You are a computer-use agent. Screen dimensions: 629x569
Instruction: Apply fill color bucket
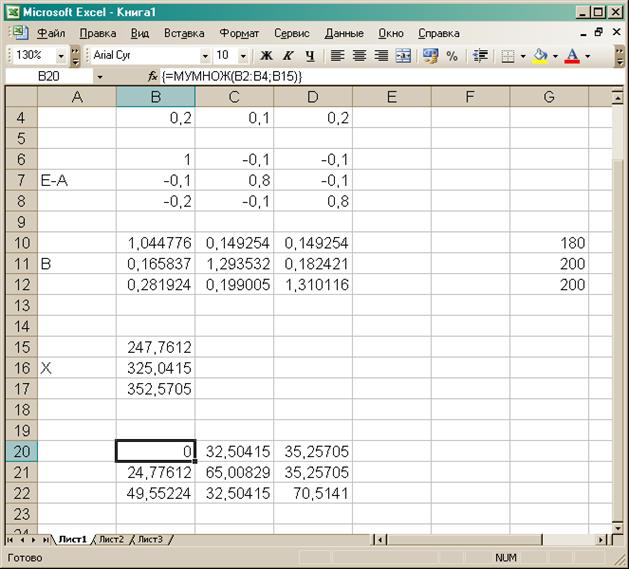540,55
